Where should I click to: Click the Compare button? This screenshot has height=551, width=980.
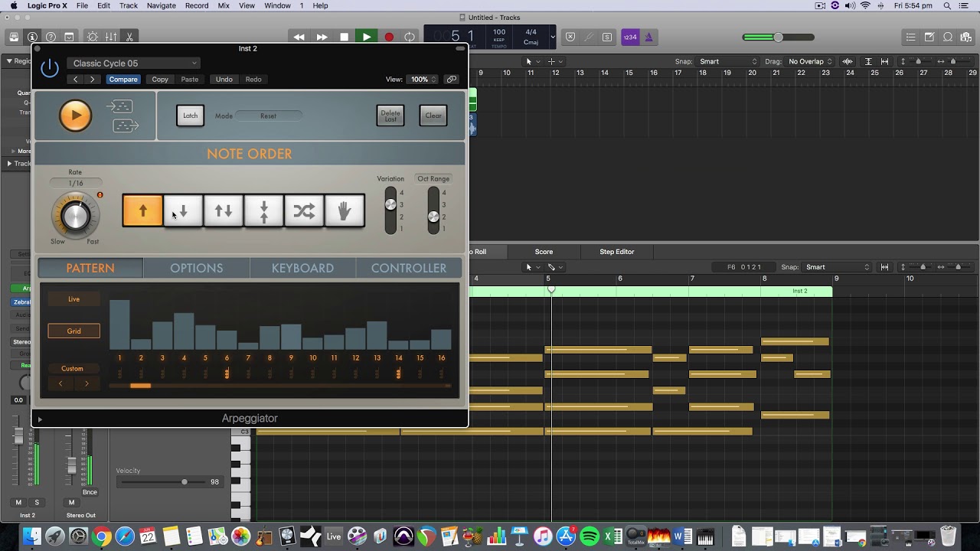point(122,80)
